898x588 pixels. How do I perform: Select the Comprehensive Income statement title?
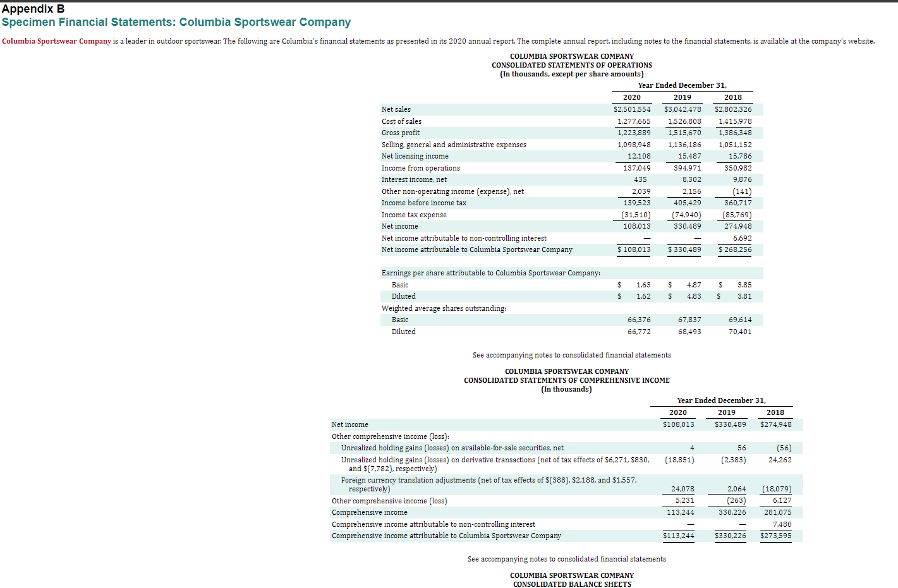pos(567,380)
